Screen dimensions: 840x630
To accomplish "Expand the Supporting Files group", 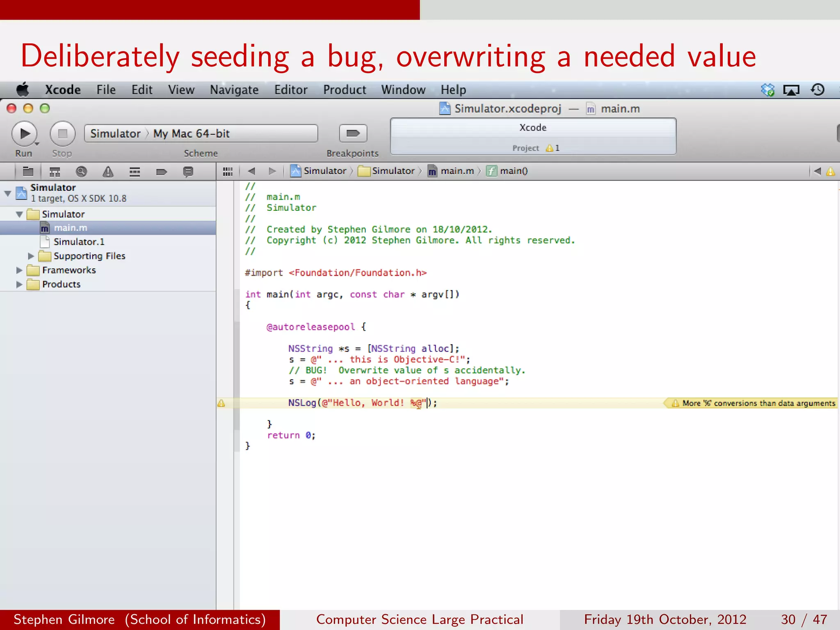I will [x=31, y=256].
